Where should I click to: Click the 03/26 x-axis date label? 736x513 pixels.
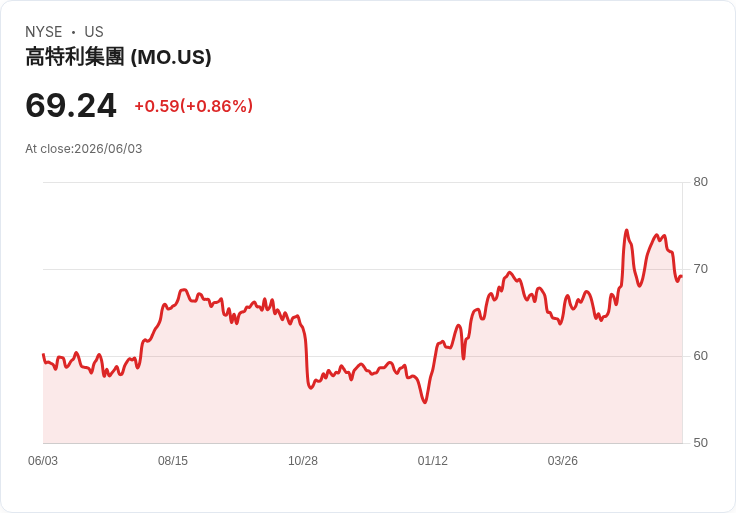click(562, 460)
